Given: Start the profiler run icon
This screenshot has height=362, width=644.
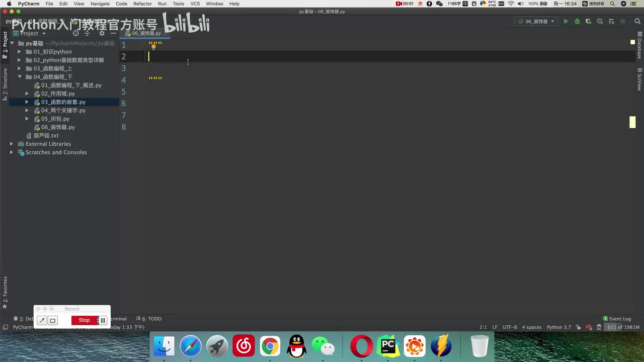Looking at the screenshot, I should coord(600,21).
